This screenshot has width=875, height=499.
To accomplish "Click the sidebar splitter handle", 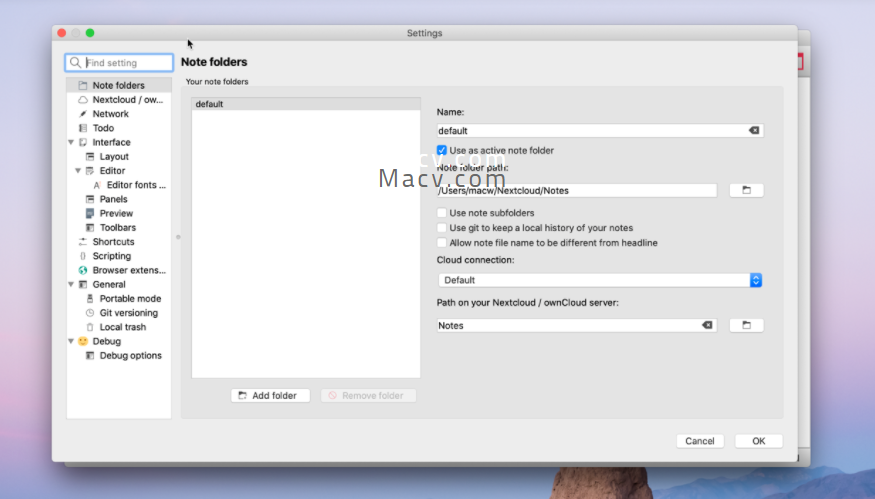I will (x=178, y=237).
